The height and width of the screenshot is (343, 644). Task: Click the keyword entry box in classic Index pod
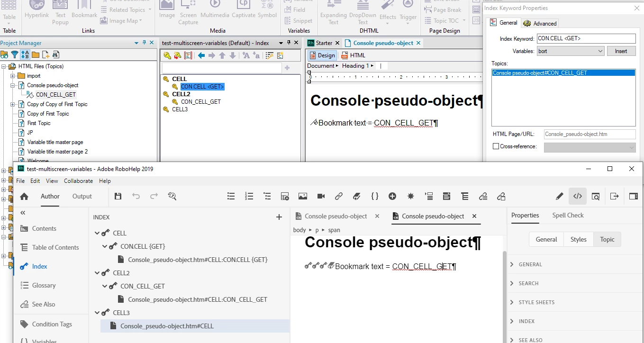[222, 68]
